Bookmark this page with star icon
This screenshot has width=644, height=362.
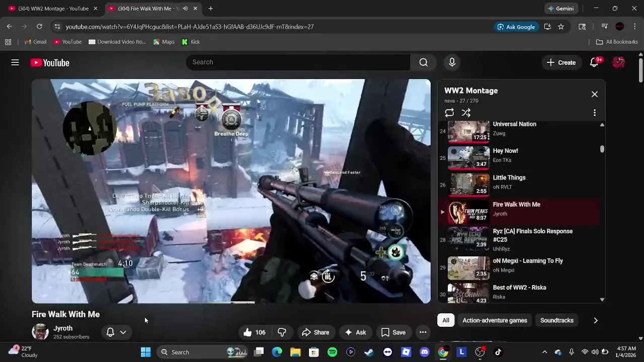click(x=561, y=27)
